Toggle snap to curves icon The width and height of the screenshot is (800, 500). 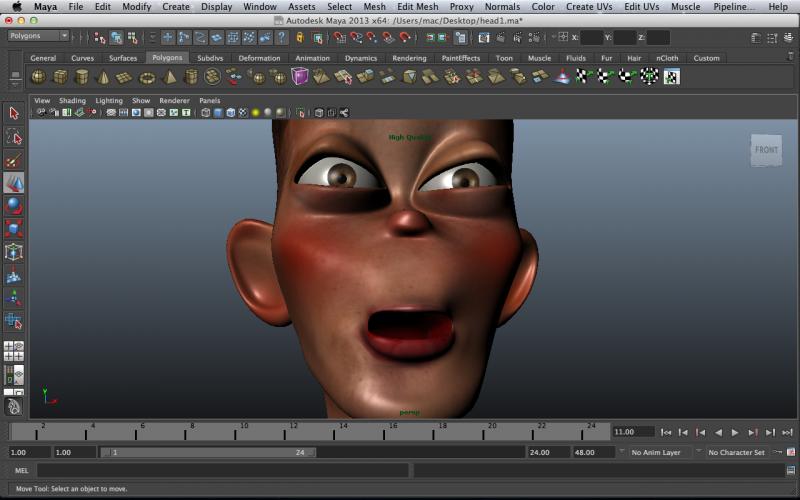[357, 37]
